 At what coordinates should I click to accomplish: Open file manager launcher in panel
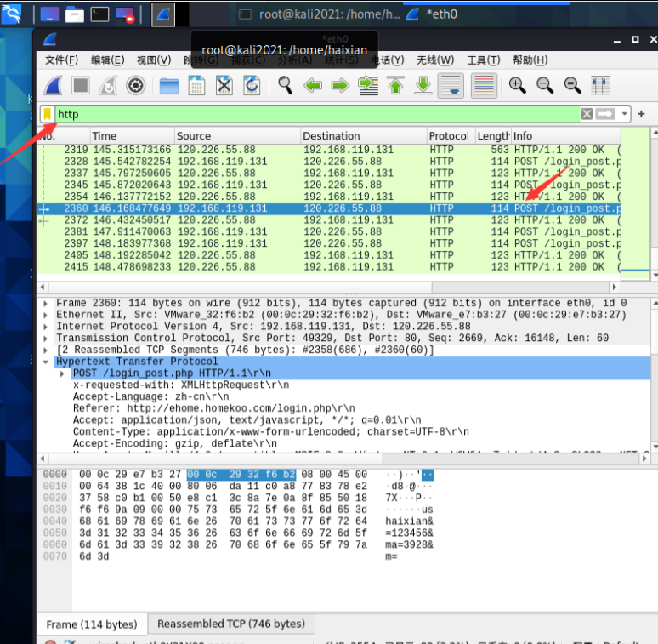tap(75, 14)
